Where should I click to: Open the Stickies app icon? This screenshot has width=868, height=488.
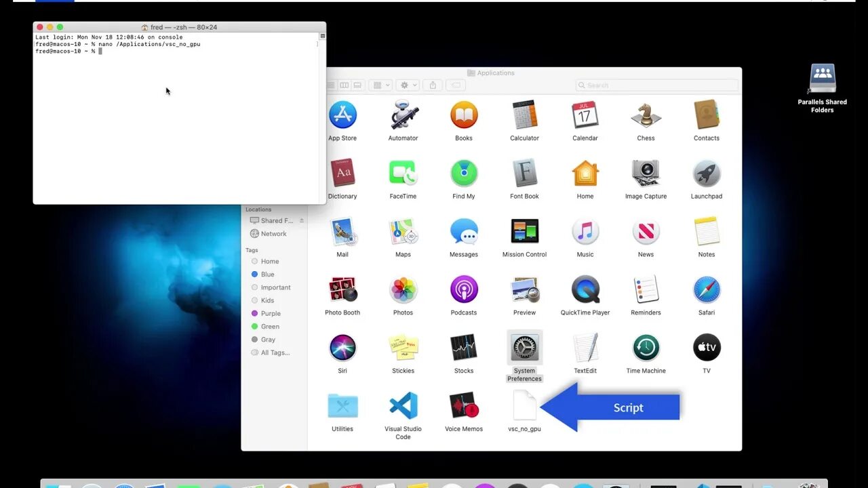point(403,348)
